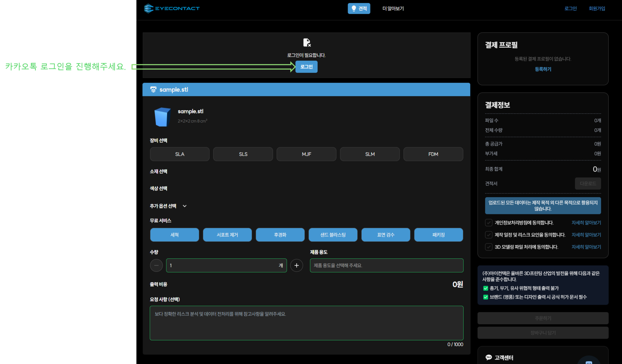Screen dimensions: 622x364
Task: Open the floating chat bubble icon
Action: [589, 361]
